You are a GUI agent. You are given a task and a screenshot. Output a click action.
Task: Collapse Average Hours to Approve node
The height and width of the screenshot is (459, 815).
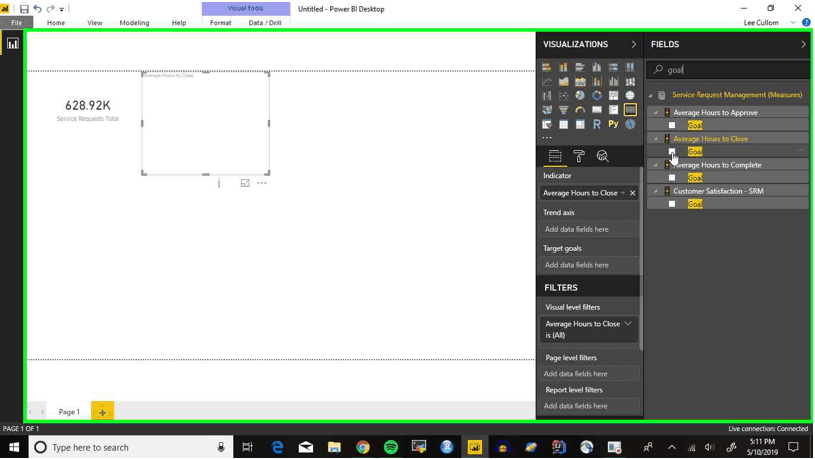[x=656, y=112]
